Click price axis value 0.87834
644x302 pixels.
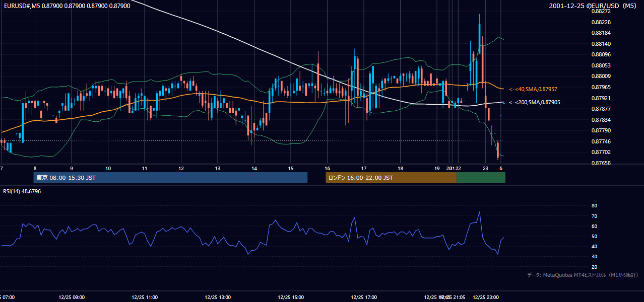coord(601,120)
